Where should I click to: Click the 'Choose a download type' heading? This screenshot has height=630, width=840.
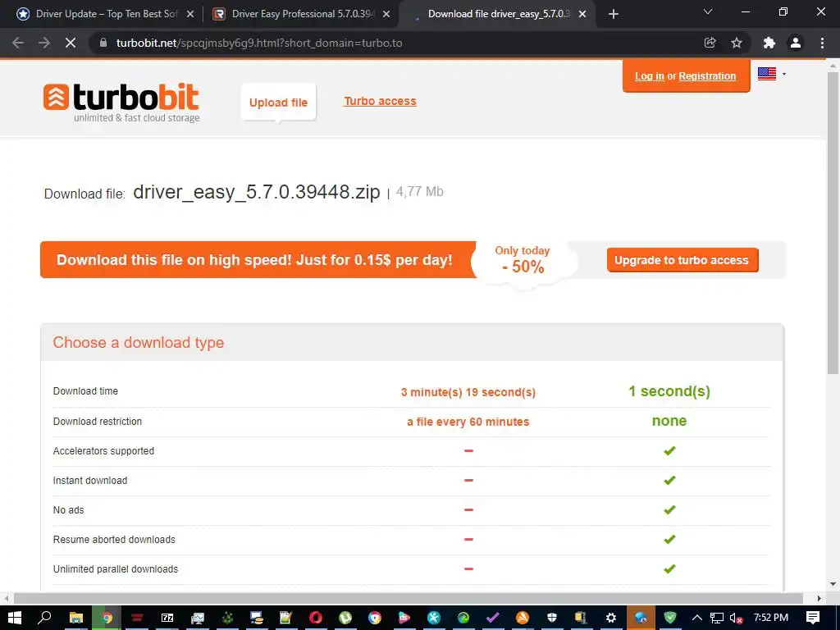(x=138, y=342)
